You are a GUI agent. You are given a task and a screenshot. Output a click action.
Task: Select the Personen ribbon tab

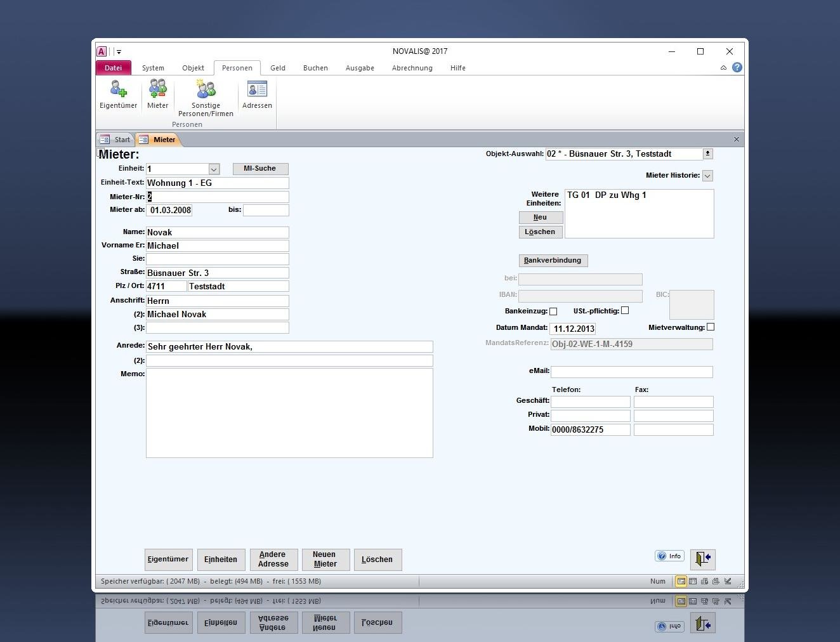tap(237, 68)
